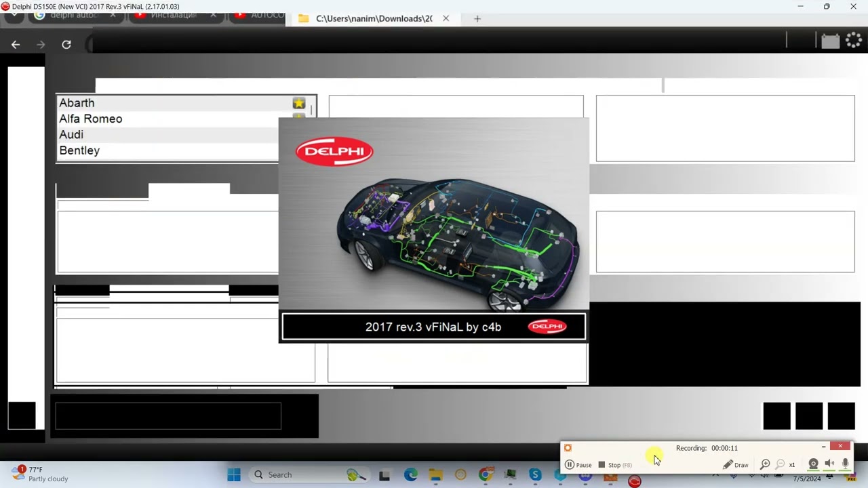Click the battery icon in the top toolbar

coord(831,41)
